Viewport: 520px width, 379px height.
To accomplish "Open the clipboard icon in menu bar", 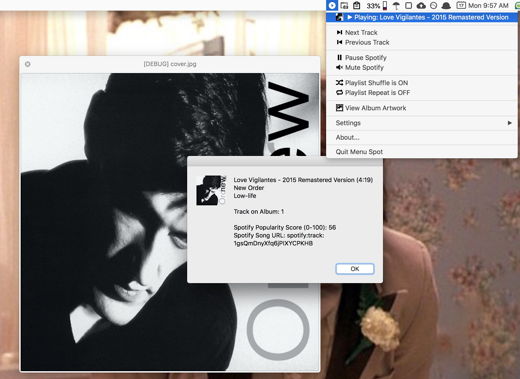I will tap(357, 5).
